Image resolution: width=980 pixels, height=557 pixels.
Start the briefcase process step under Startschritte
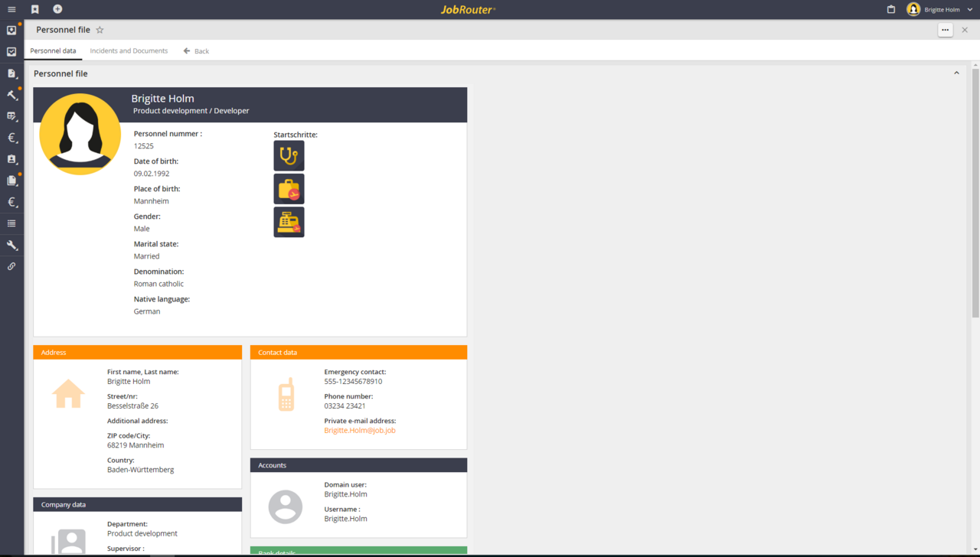[289, 188]
